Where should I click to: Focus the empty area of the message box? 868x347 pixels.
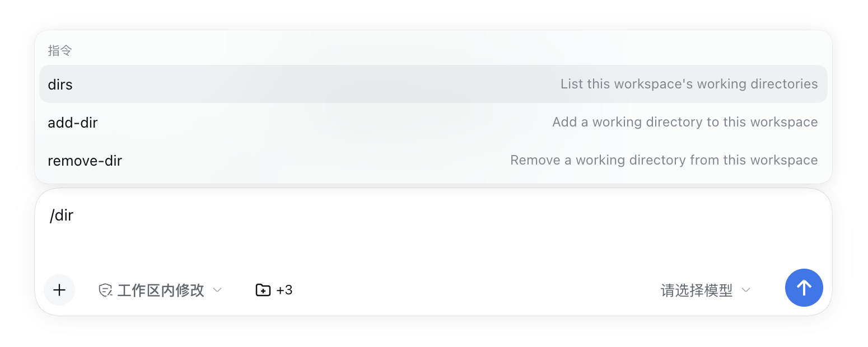(433, 241)
